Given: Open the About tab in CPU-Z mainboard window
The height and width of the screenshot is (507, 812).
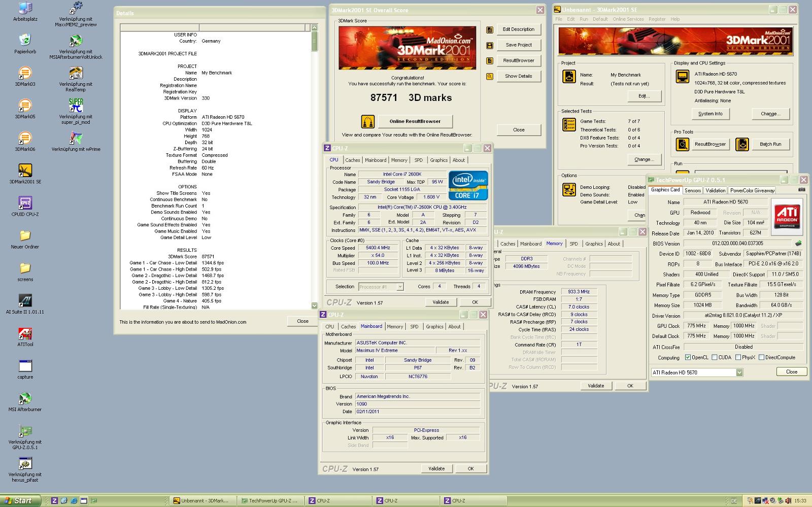Looking at the screenshot, I should coord(455,326).
